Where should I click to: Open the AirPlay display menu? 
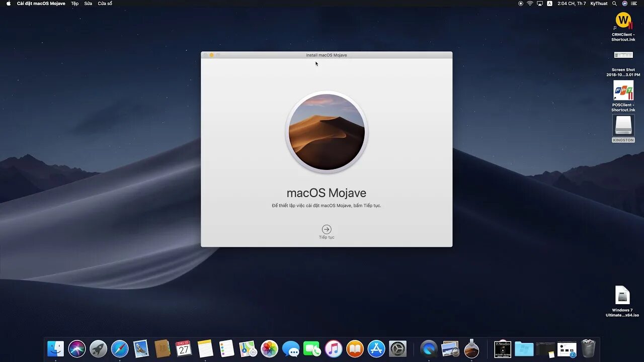pos(540,4)
